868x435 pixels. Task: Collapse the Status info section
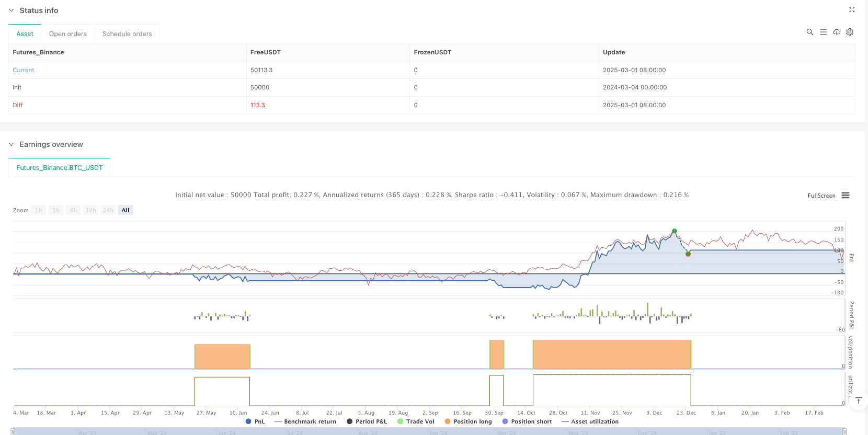coord(11,10)
